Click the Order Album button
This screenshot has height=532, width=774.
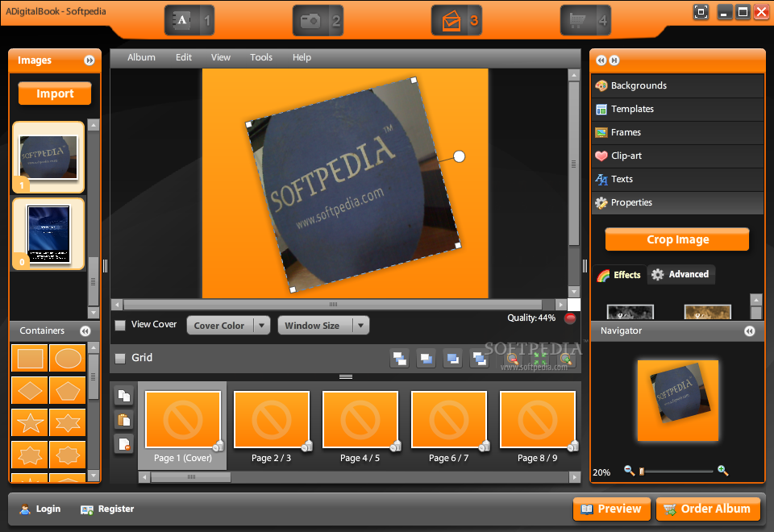pyautogui.click(x=708, y=509)
